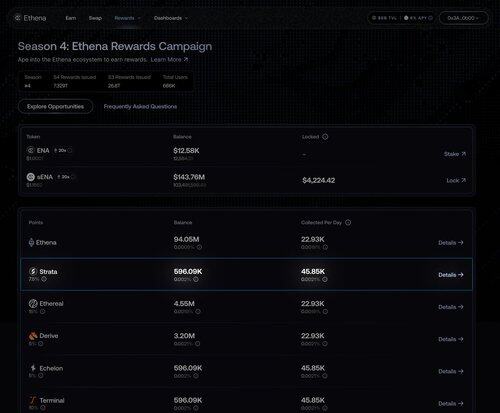
Task: Click info icon under Echelon 596.09K balance
Action: [196, 376]
